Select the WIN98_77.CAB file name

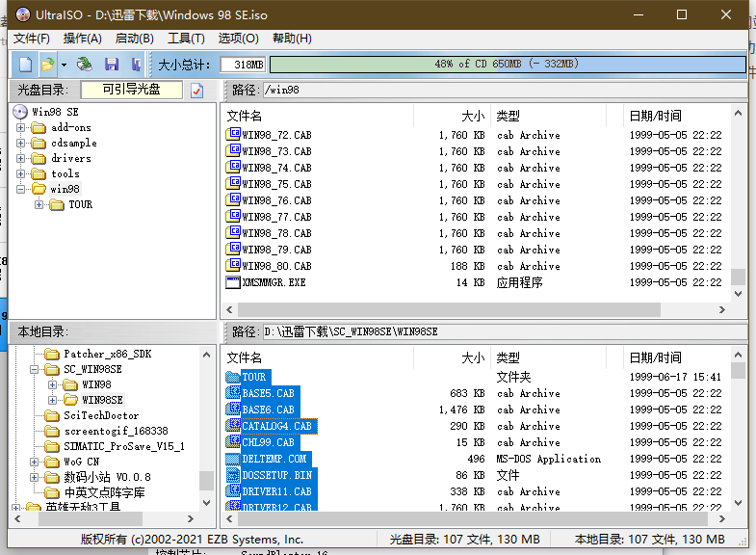coord(276,217)
